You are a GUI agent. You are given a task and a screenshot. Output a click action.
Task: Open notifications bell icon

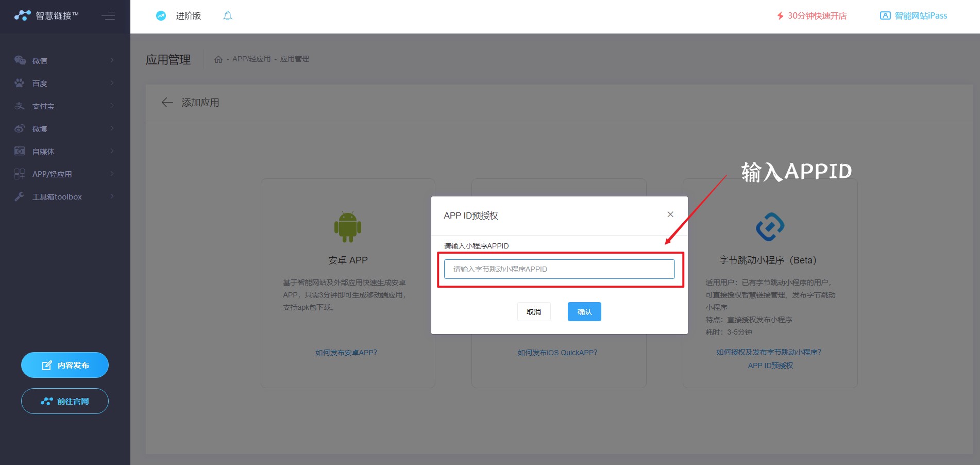click(x=228, y=16)
